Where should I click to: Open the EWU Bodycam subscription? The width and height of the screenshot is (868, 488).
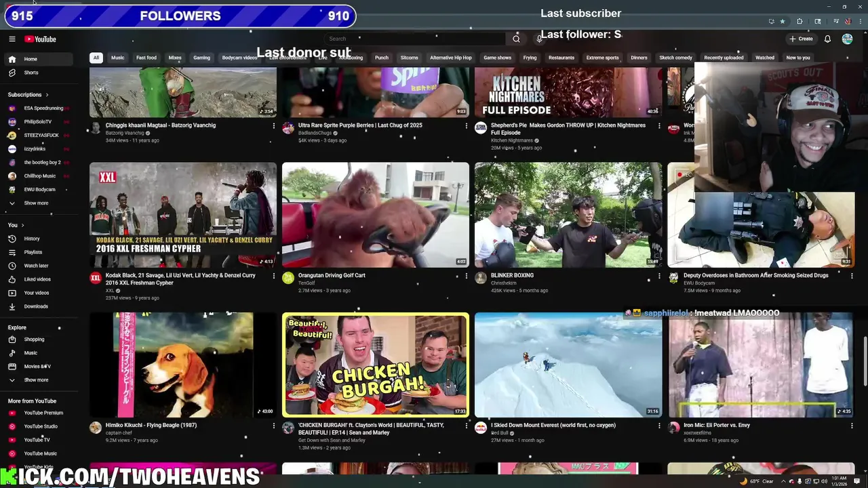(x=39, y=190)
